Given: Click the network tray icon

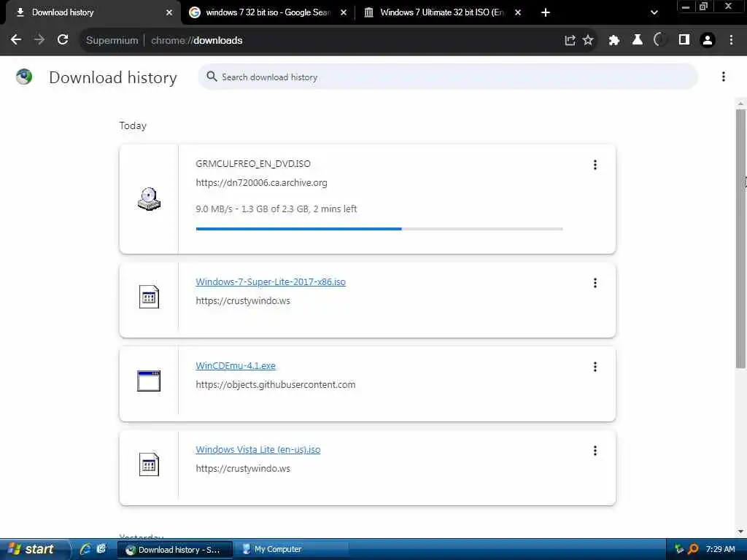Looking at the screenshot, I should [x=679, y=549].
